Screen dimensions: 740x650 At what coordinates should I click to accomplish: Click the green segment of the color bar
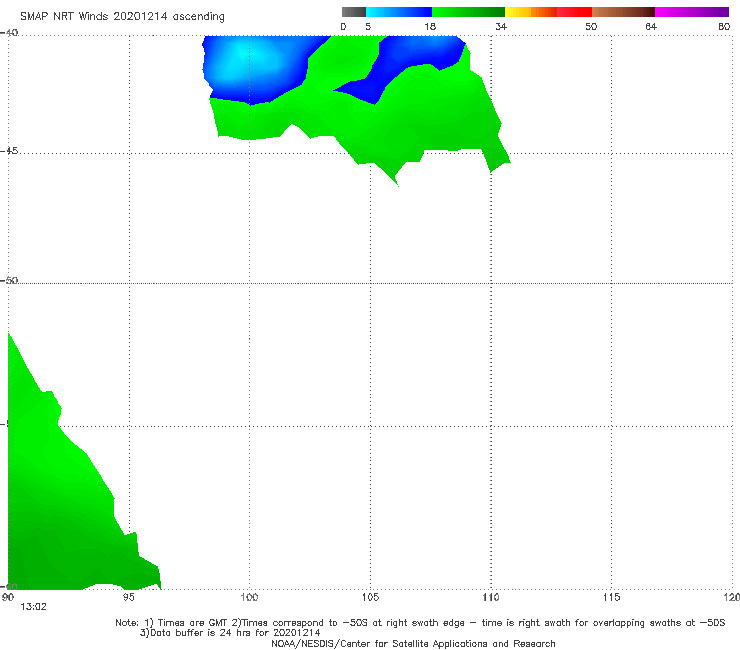coord(468,12)
